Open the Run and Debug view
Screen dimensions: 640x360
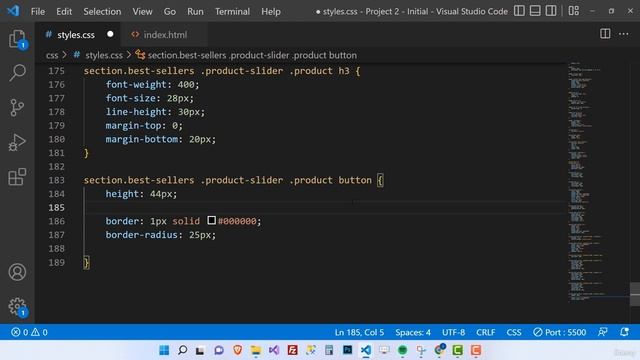(x=17, y=142)
